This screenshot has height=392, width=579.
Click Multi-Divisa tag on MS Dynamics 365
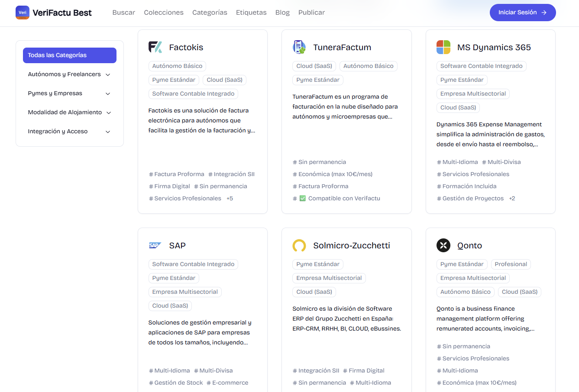[x=501, y=162]
